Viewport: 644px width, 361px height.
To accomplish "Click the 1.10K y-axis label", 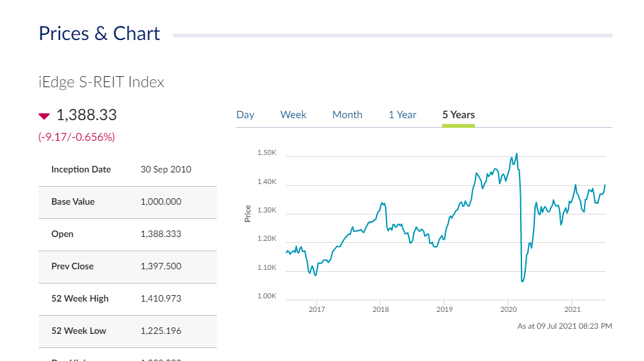I will (x=267, y=267).
